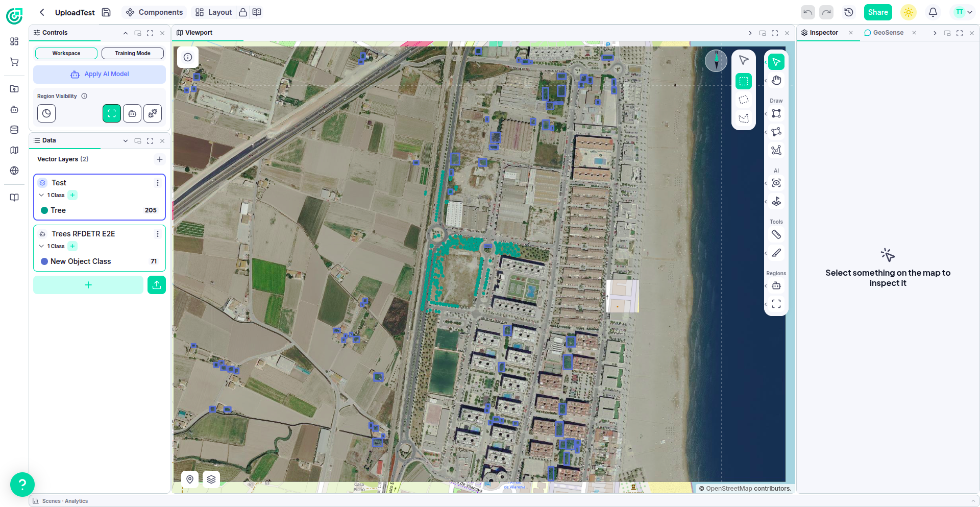980x507 pixels.
Task: Select the knife cut tool
Action: 776,253
